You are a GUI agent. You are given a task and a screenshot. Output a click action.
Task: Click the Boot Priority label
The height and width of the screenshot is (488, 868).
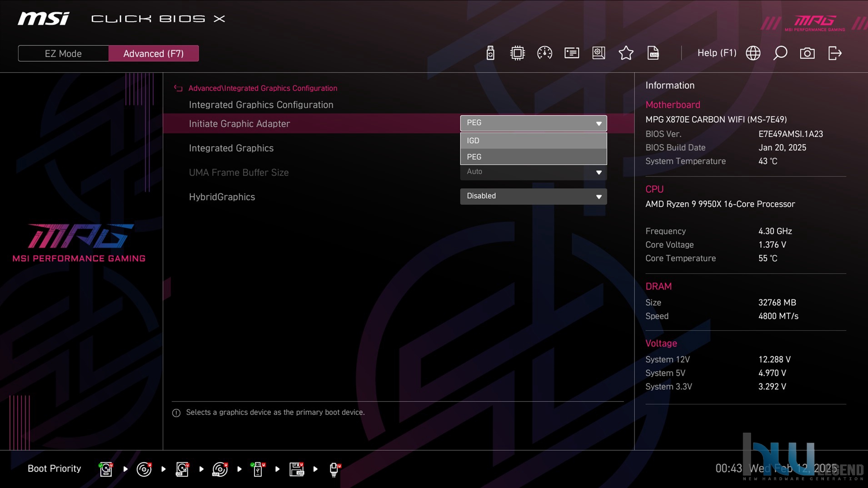[54, 468]
